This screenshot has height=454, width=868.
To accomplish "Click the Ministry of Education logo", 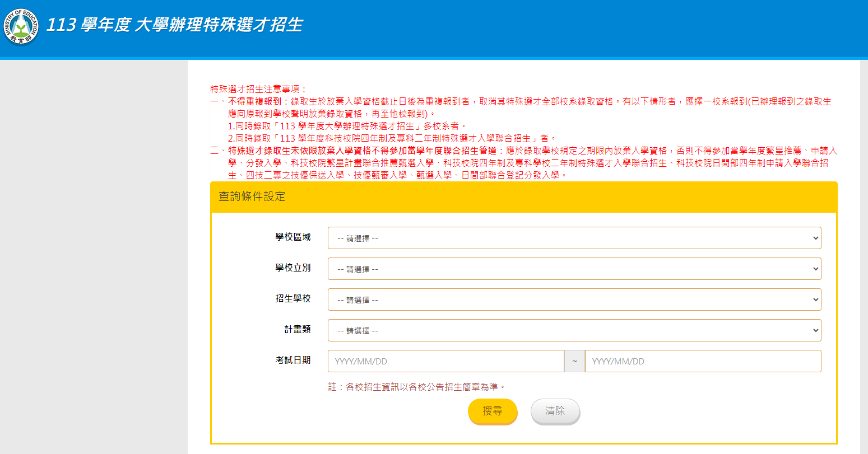I will point(22,26).
